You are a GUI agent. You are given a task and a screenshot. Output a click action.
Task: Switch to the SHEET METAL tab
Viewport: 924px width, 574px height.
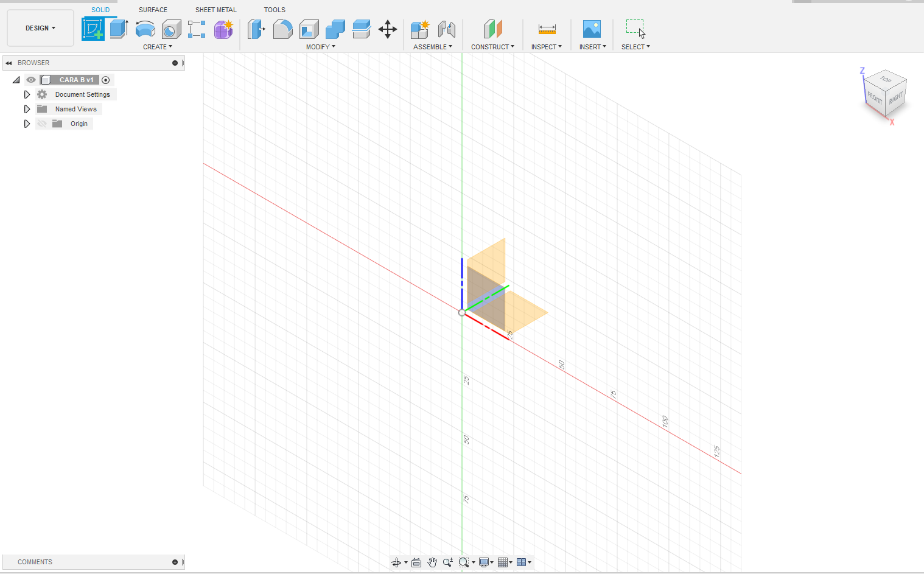point(216,10)
